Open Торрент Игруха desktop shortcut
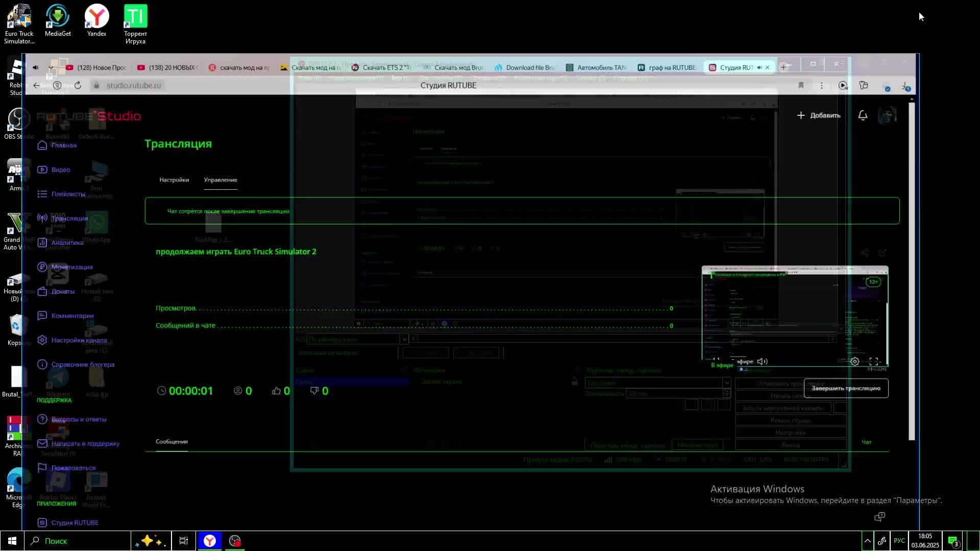The width and height of the screenshot is (980, 551). click(x=135, y=24)
